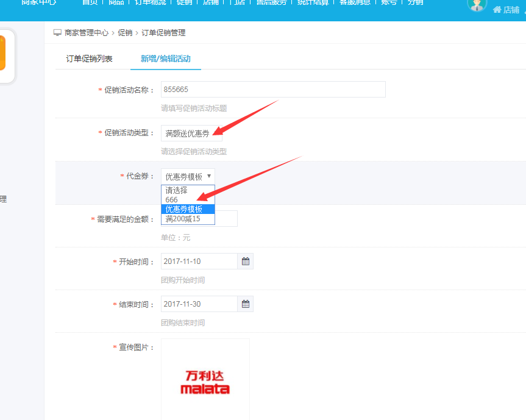Open the end date calendar picker
The width and height of the screenshot is (526, 420).
tap(246, 304)
